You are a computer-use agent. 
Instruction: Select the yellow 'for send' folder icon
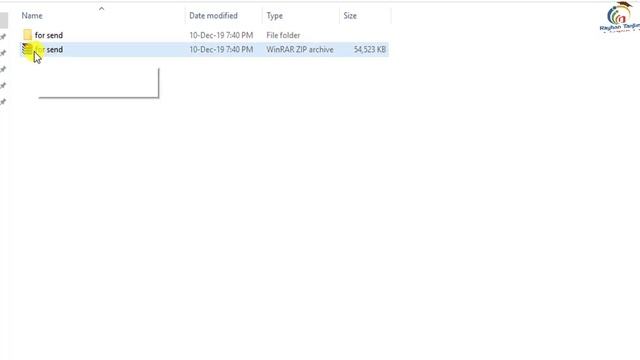[27, 35]
